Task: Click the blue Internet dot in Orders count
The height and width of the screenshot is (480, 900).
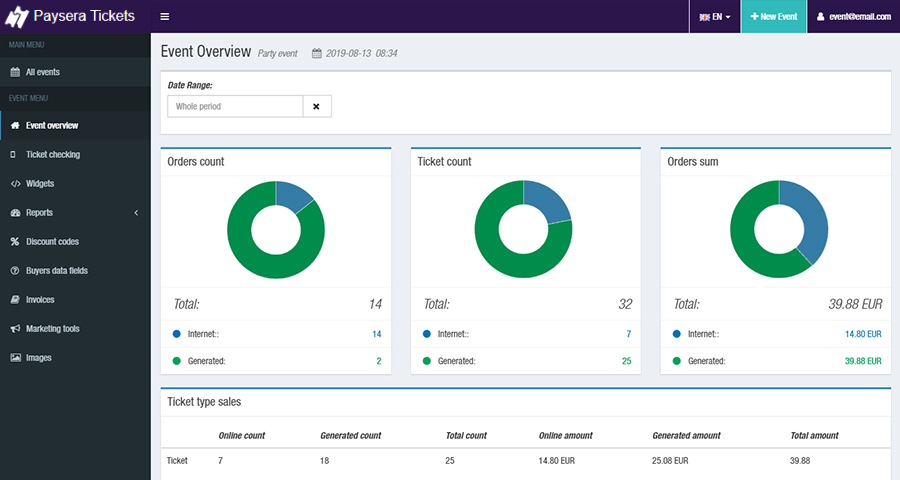Action: (x=177, y=334)
